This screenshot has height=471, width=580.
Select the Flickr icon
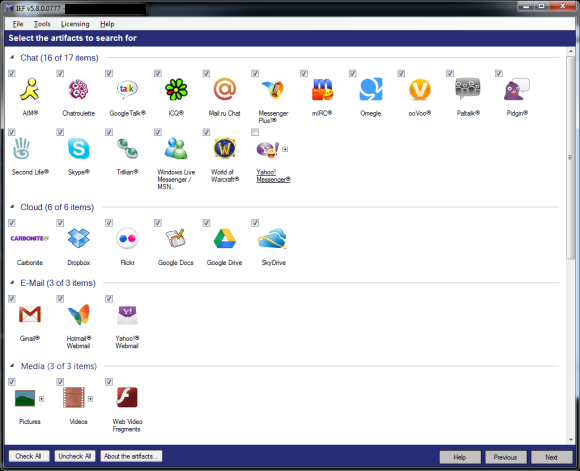click(x=127, y=238)
